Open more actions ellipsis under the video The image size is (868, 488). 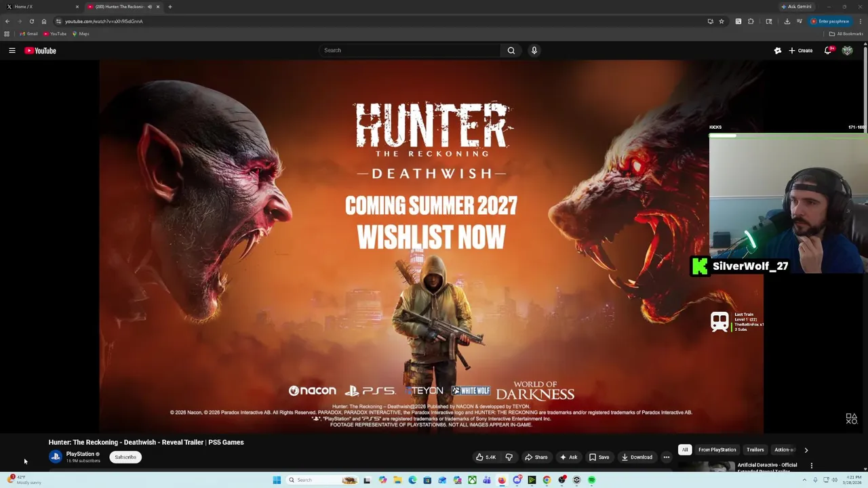tap(667, 457)
